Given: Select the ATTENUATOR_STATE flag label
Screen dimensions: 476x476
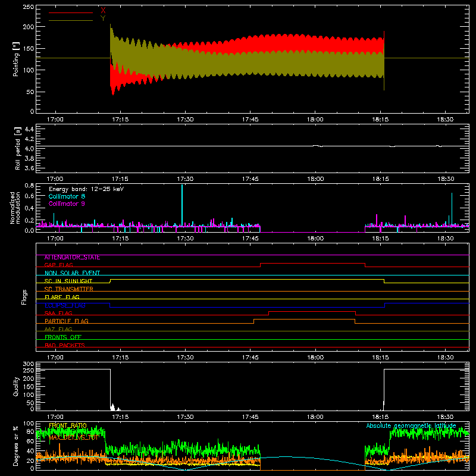Looking at the screenshot, I should click(72, 258).
